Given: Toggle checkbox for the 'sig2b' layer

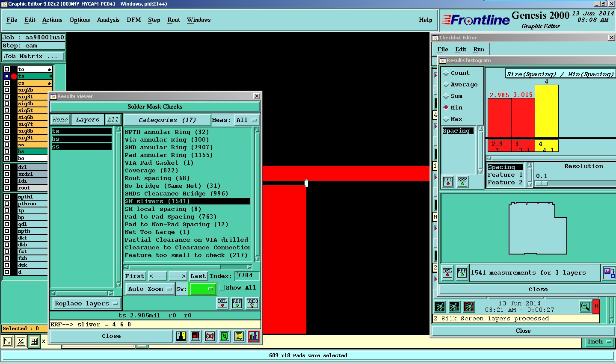Looking at the screenshot, I should point(7,90).
